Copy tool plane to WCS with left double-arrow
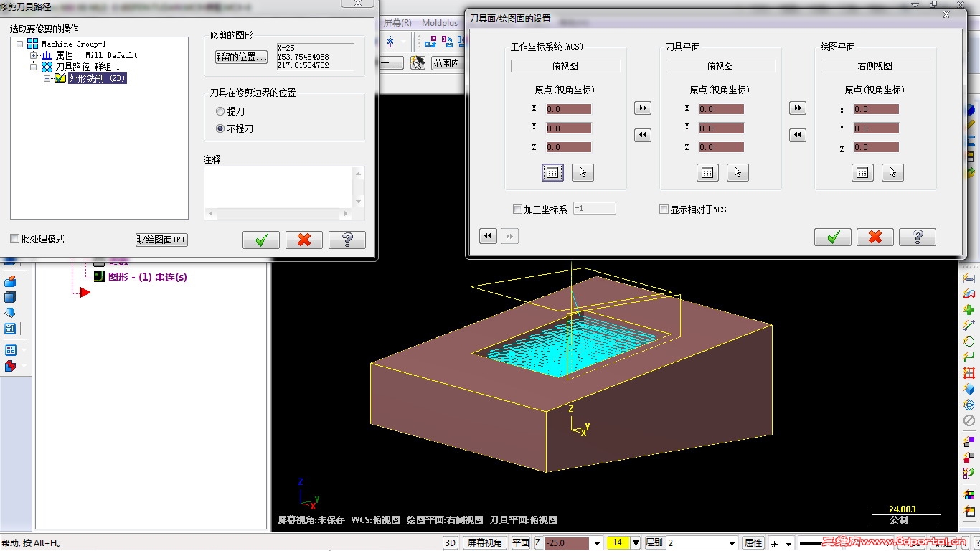Screen dimensions: 980x551 point(643,135)
